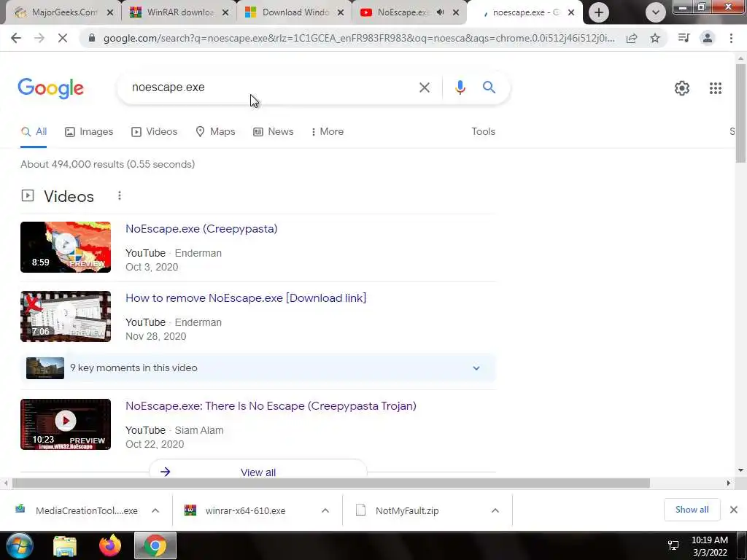Go to Google homepage logo

(x=50, y=88)
